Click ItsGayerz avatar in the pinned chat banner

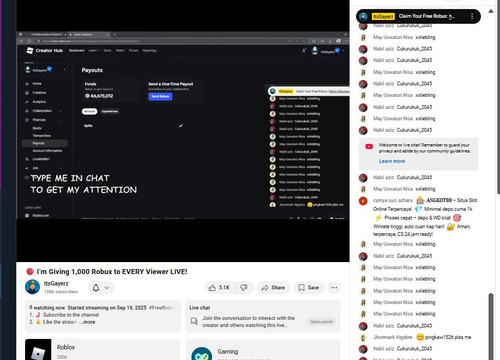click(363, 16)
